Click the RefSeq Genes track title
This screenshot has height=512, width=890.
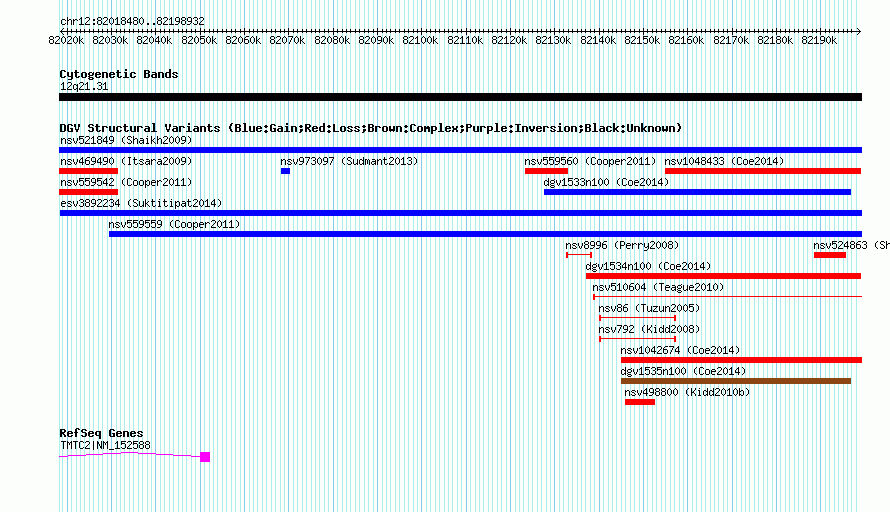coord(102,433)
